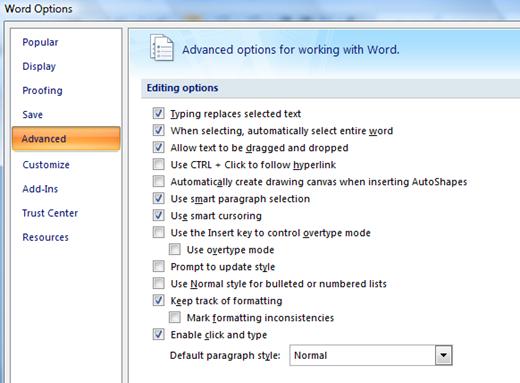Open the Default paragraph style dropdown arrow
520x383 pixels.
[443, 355]
